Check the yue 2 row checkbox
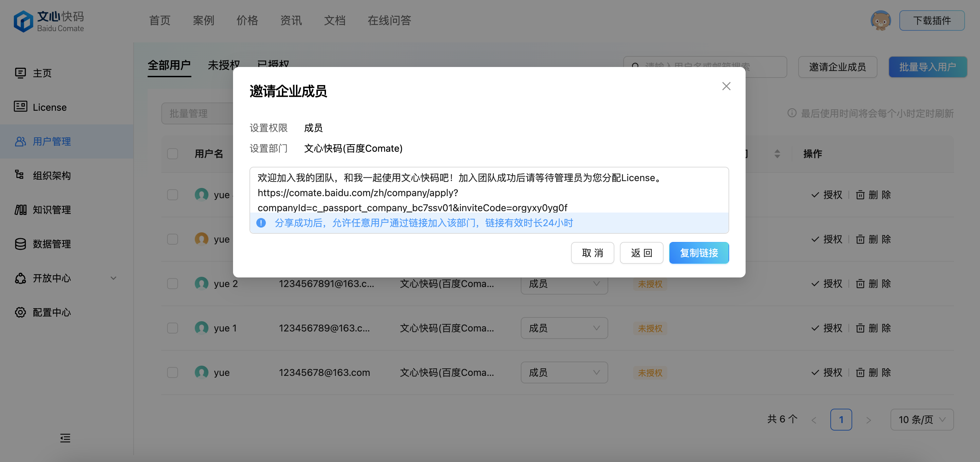Screen dimensions: 980x462 [x=173, y=284]
